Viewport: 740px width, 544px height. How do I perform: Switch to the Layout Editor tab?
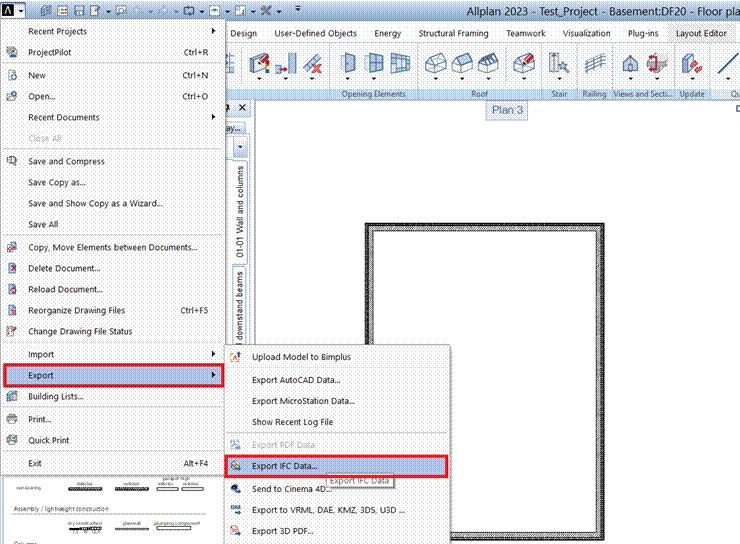[701, 33]
